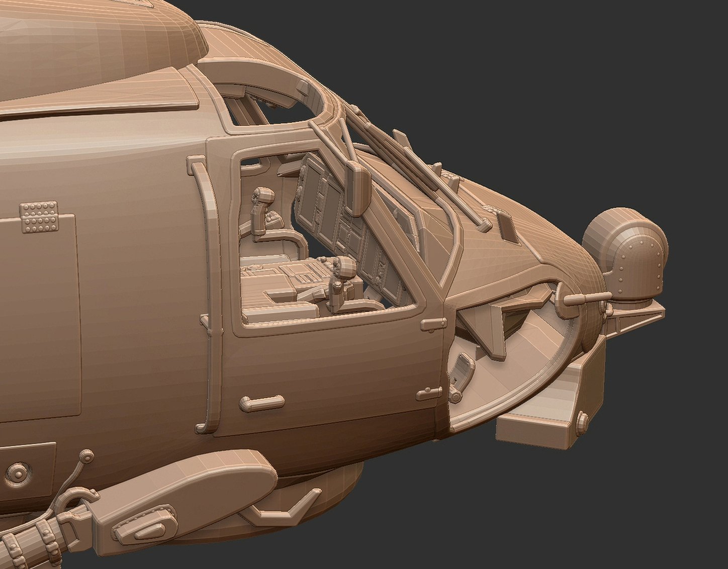Select the rectangular side mirror by the cockpit
728x569 pixels.
click(x=358, y=189)
